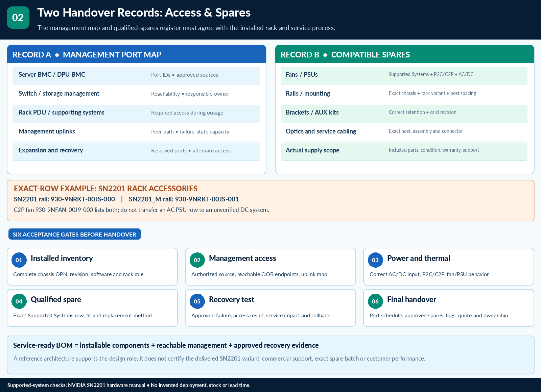Click Required access during outage text
Viewport: 541px width, 392px height.
tap(187, 113)
